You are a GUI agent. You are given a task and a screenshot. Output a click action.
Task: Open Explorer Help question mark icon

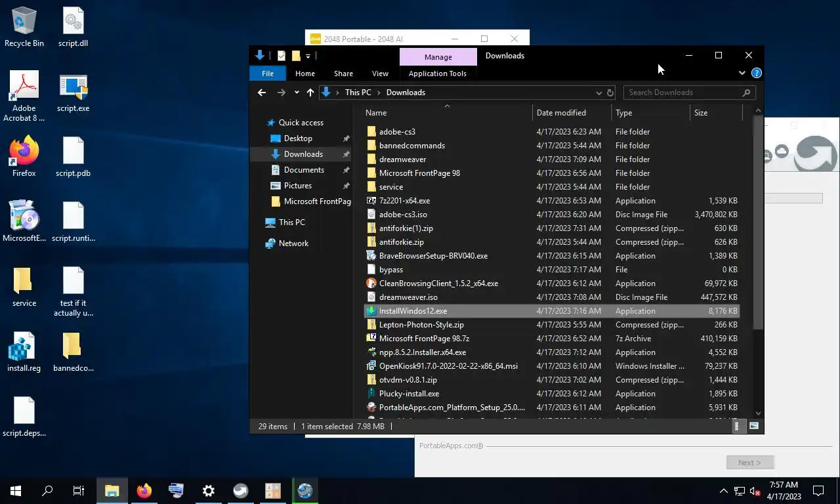(x=756, y=73)
